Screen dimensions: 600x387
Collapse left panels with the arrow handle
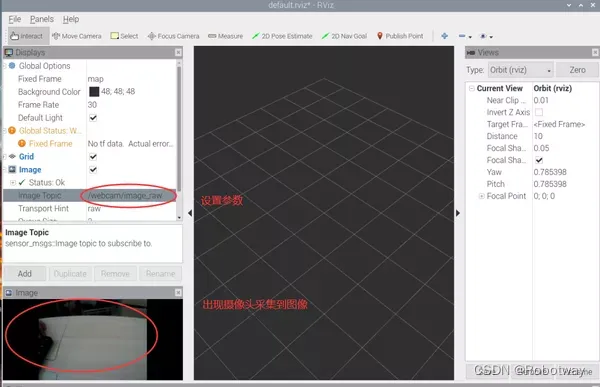[x=190, y=213]
